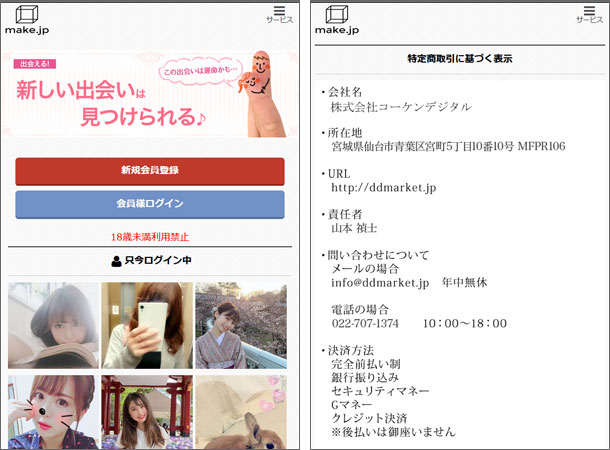Open profile photo with cat-face filter
Image resolution: width=610 pixels, height=450 pixels.
point(53,410)
